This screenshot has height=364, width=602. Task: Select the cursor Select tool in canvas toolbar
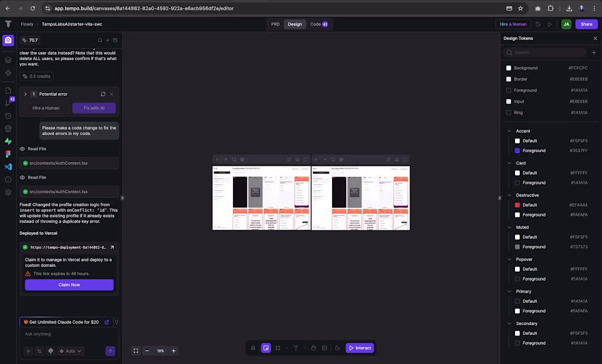[x=266, y=348]
